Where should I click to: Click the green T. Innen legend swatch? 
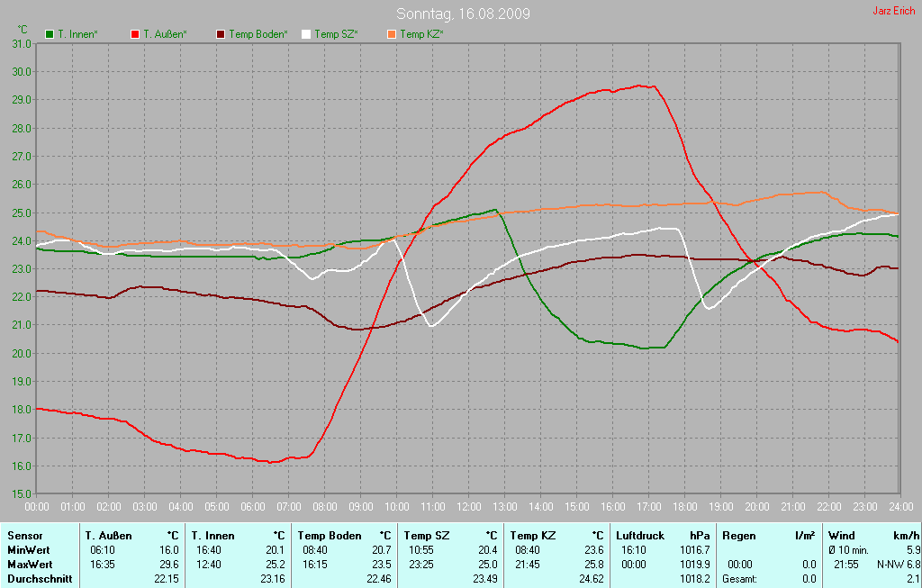click(x=50, y=34)
